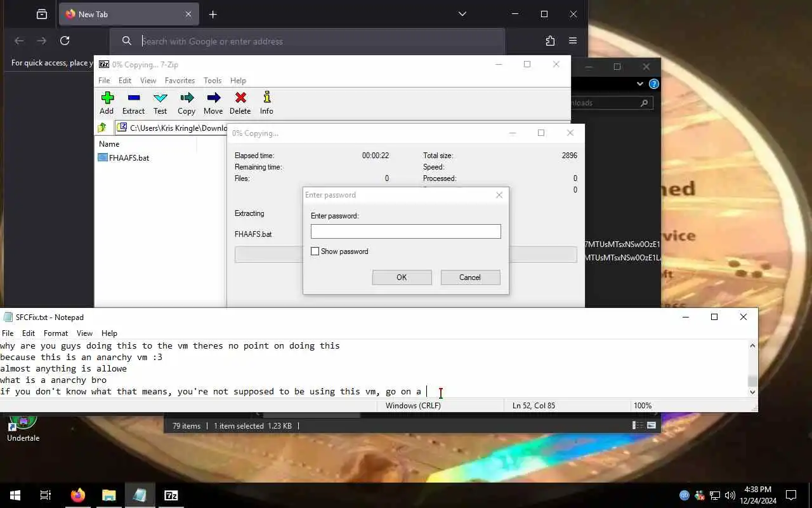Viewport: 812px width, 508px height.
Task: Open the Undertale desktop shortcut
Action: (23, 427)
